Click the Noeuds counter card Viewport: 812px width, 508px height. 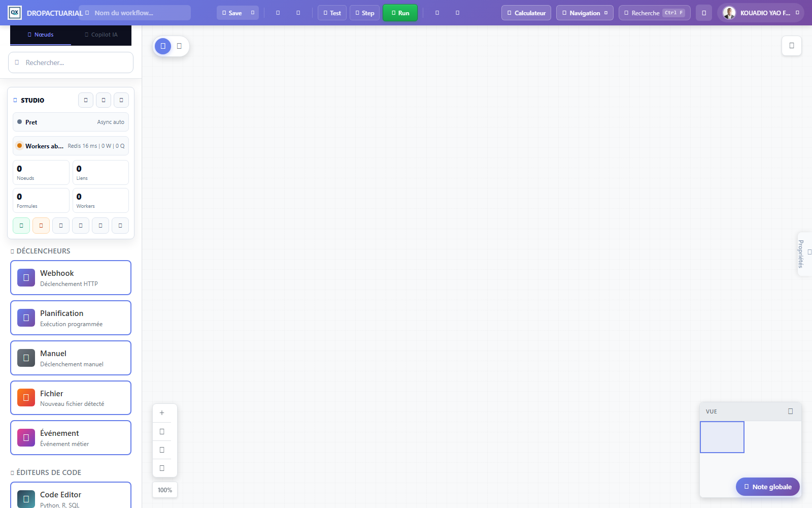41,172
